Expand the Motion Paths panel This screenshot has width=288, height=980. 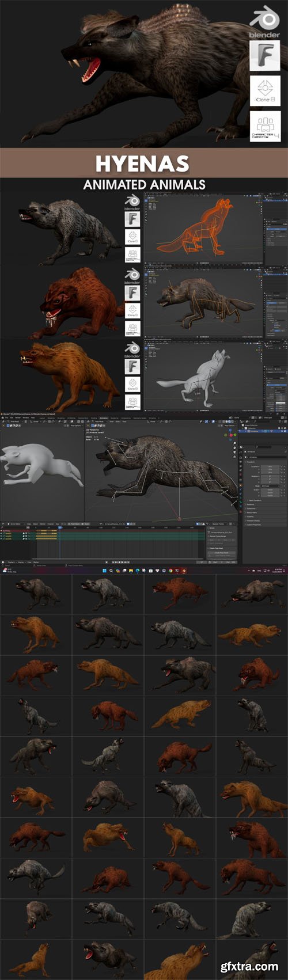click(252, 512)
